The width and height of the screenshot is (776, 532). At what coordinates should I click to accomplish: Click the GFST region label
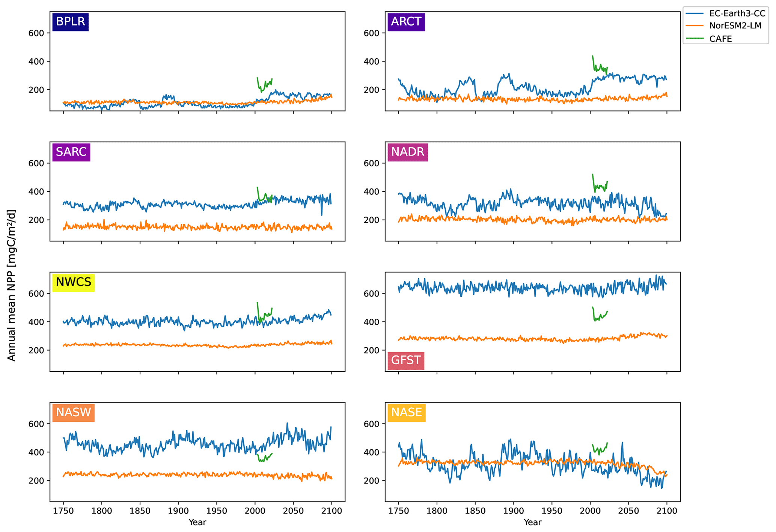[x=405, y=360]
